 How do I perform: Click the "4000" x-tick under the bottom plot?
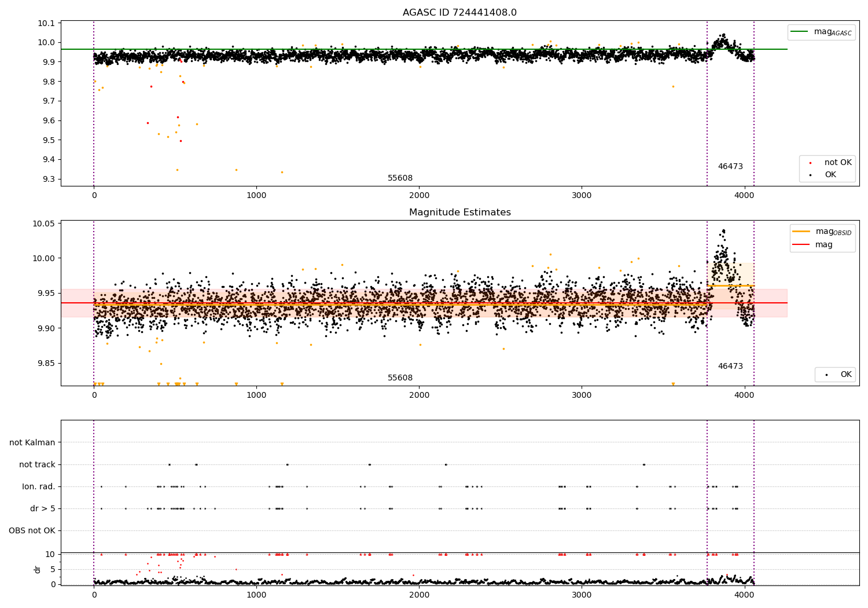pyautogui.click(x=744, y=595)
